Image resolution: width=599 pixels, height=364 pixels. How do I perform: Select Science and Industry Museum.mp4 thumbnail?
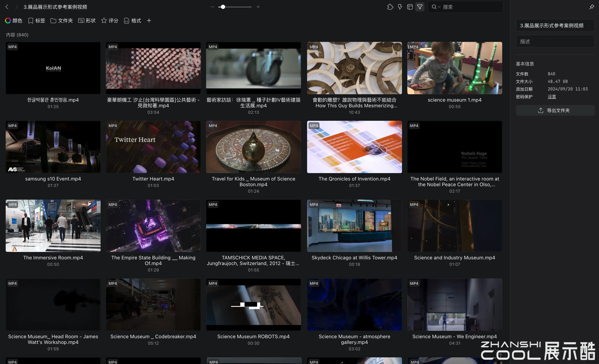coord(455,226)
